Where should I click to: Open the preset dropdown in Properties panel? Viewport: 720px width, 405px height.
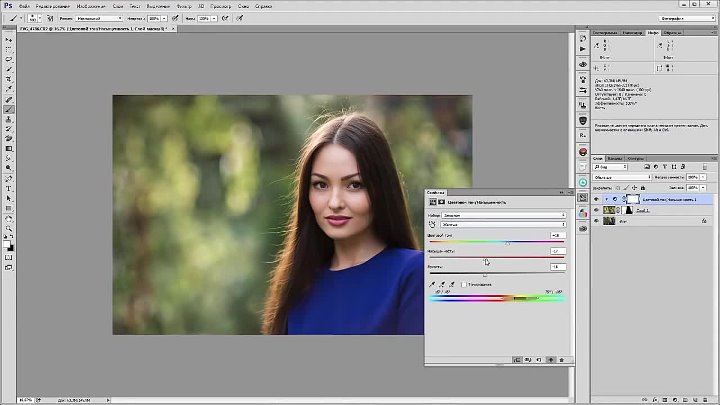point(503,215)
